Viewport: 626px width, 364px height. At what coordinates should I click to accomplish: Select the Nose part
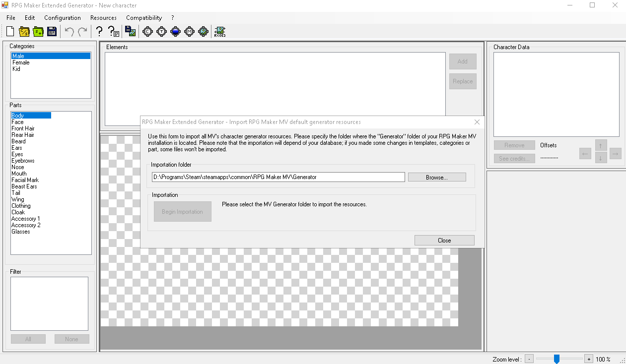[17, 167]
